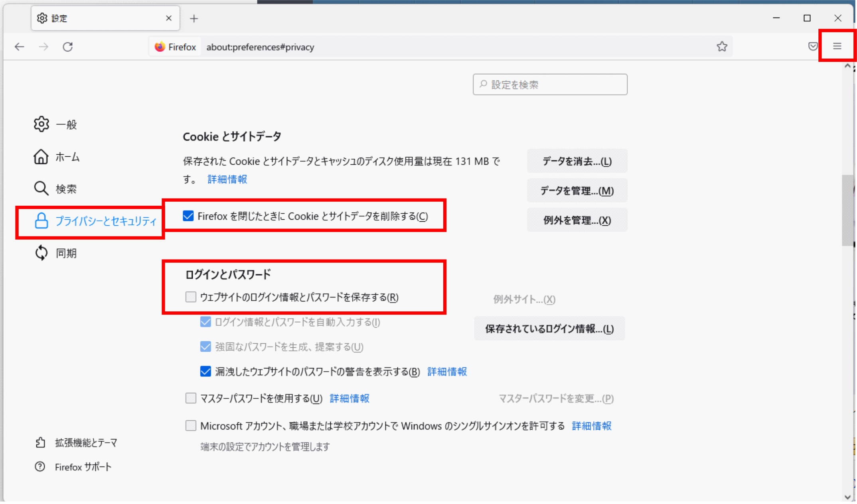Viewport: 857px width, 504px height.
Task: Click the 設定を検索 search field
Action: (550, 84)
